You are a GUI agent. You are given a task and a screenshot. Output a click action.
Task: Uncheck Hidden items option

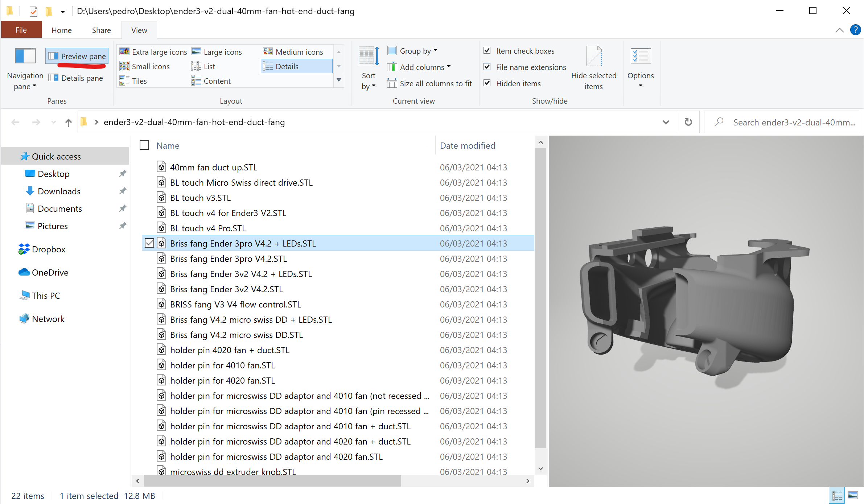pyautogui.click(x=487, y=83)
